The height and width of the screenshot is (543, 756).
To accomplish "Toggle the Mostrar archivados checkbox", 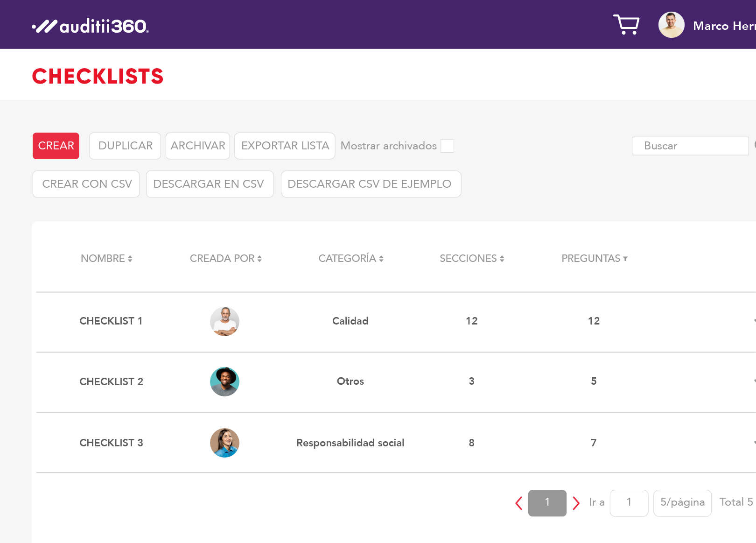I will point(447,146).
